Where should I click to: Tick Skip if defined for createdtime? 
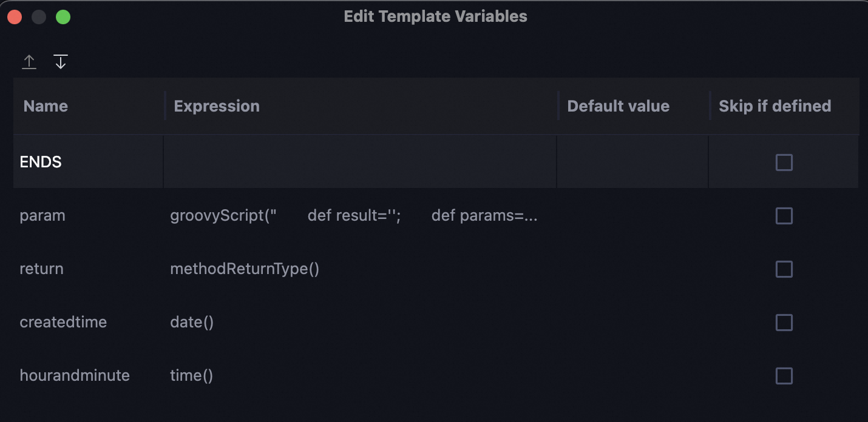[x=784, y=323]
